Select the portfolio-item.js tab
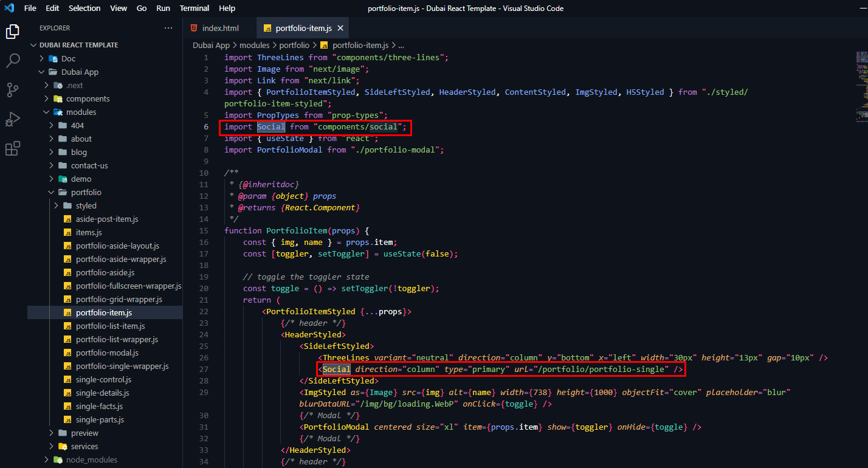 point(303,28)
